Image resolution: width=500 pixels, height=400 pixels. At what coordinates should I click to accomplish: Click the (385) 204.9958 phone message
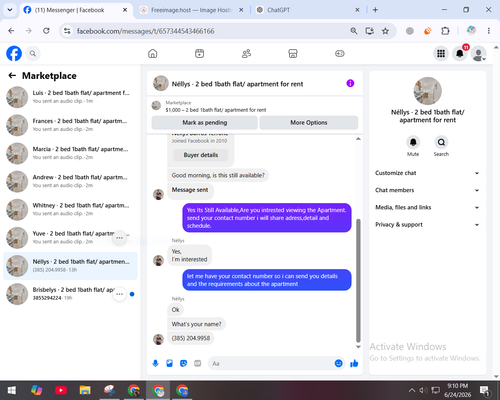pyautogui.click(x=191, y=338)
